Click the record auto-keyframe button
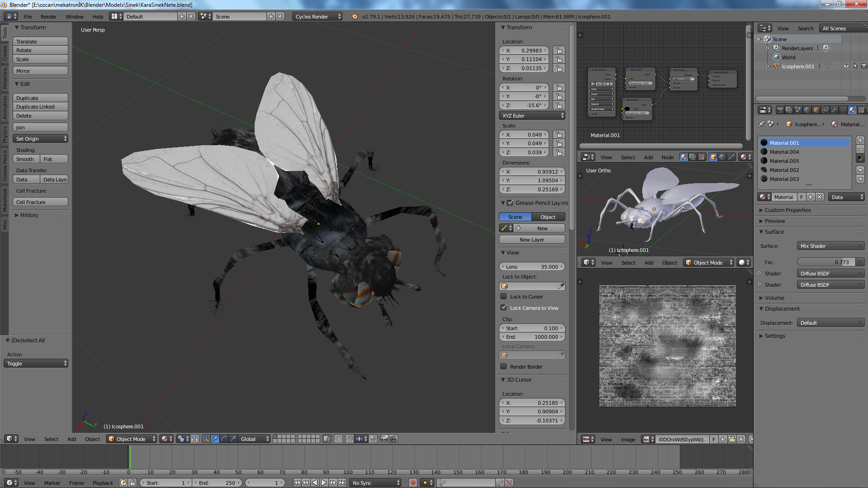 tap(413, 483)
